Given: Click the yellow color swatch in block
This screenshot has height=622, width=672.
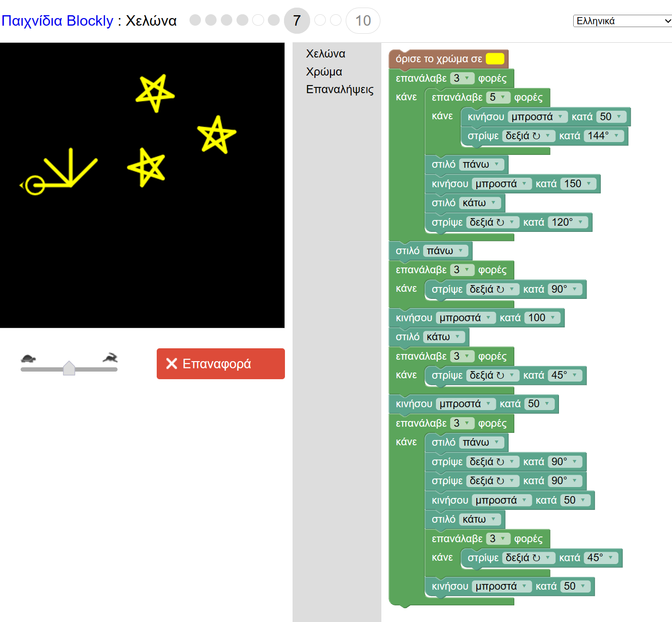Looking at the screenshot, I should click(495, 59).
